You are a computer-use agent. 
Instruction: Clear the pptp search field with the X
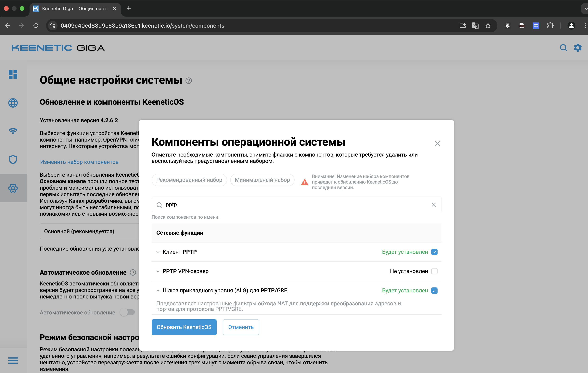434,205
